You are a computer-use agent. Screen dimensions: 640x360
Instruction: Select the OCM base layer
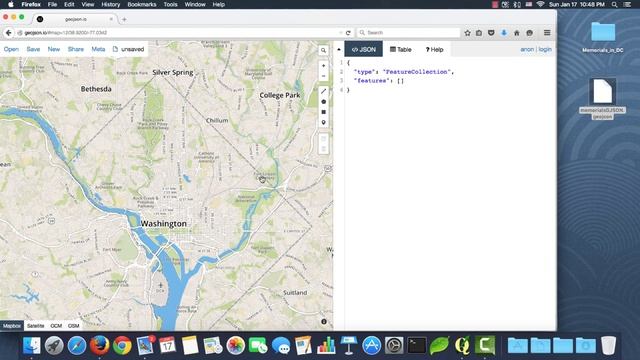[56, 326]
